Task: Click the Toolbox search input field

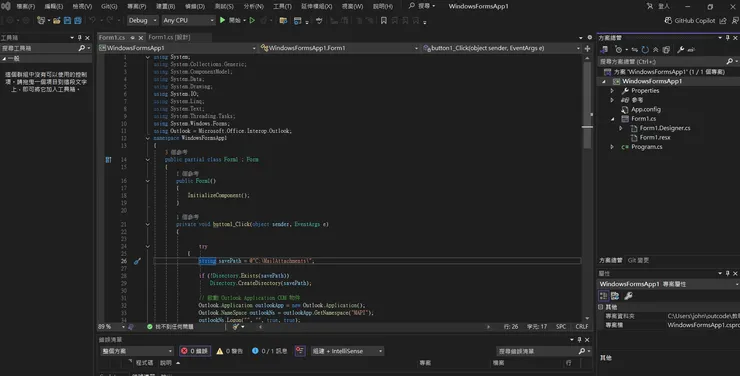Action: click(x=39, y=48)
